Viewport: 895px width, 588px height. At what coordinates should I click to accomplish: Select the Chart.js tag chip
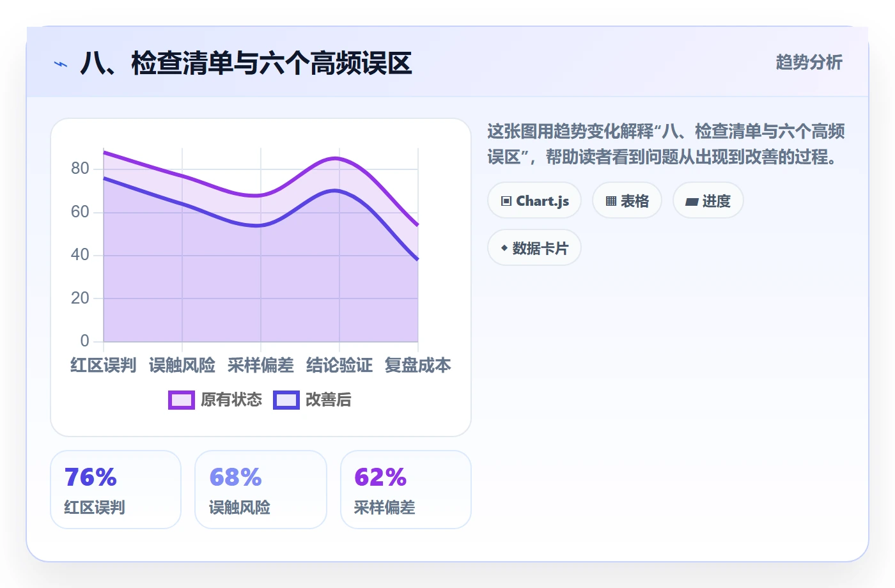(534, 201)
